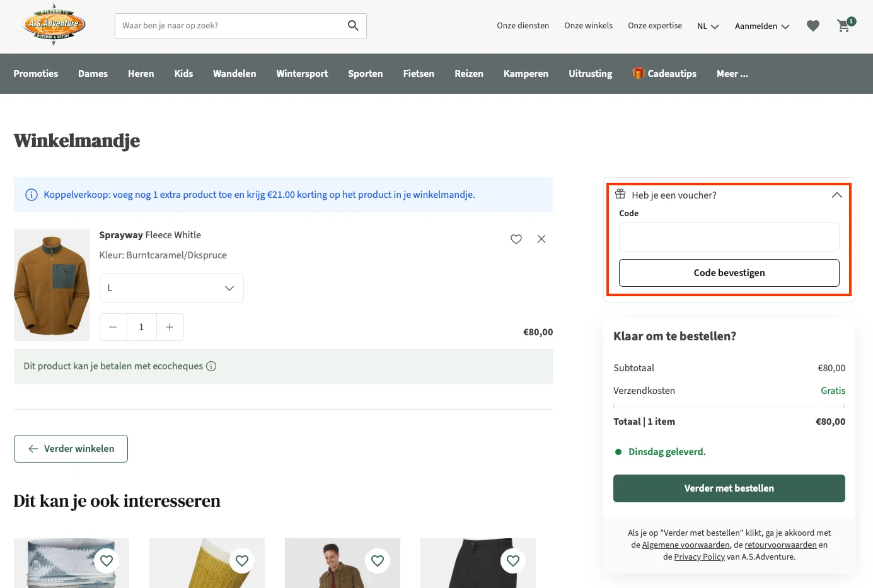Open the shopping cart icon
Image resolution: width=873 pixels, height=588 pixels.
(x=843, y=26)
